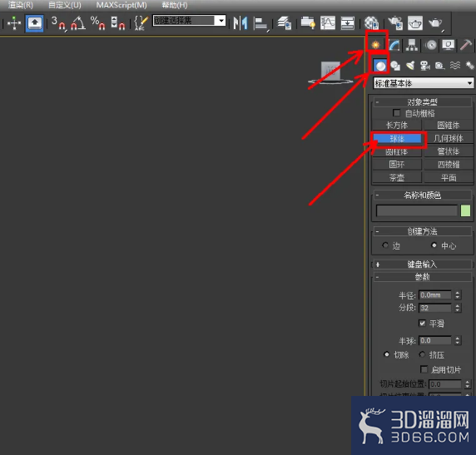476x455 pixels.
Task: Click the 长方体 button
Action: (397, 125)
